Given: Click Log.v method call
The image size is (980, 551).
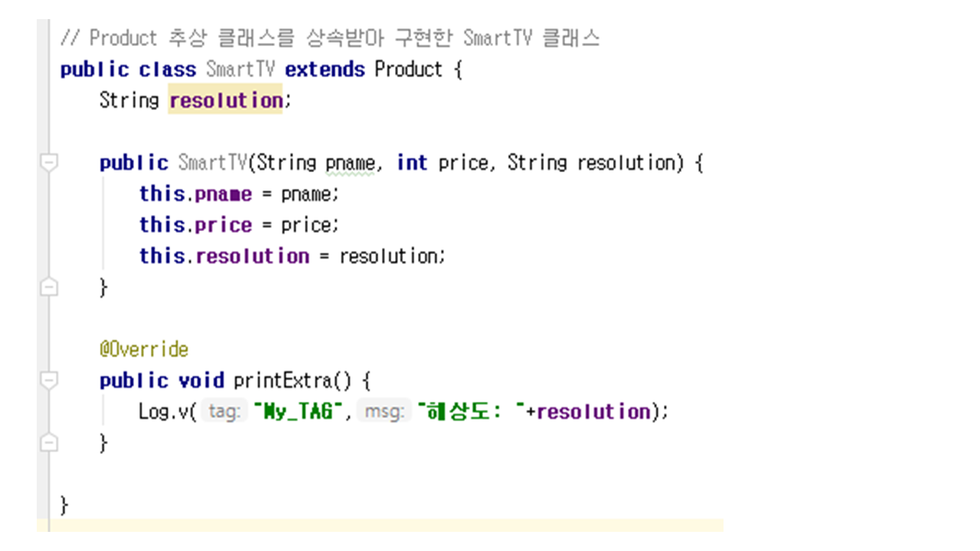Looking at the screenshot, I should pos(165,412).
